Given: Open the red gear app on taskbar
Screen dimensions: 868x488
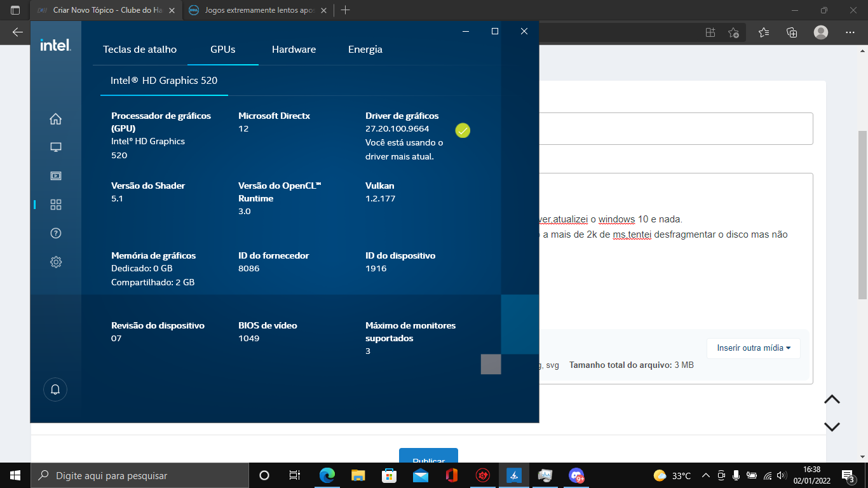Looking at the screenshot, I should click(483, 475).
